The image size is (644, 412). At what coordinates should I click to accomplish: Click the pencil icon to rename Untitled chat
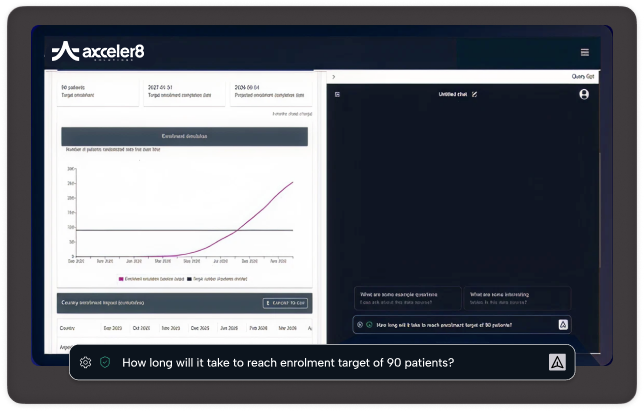475,94
